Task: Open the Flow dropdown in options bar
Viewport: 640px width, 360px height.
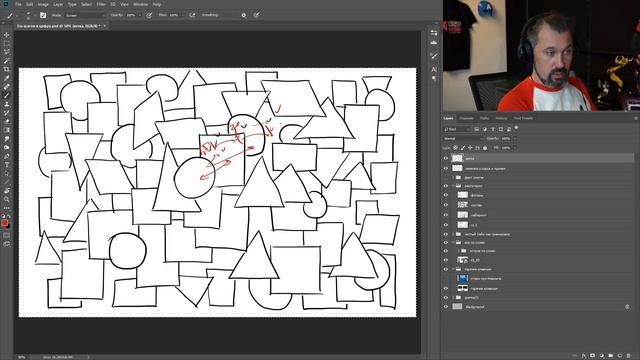Action: coord(182,15)
